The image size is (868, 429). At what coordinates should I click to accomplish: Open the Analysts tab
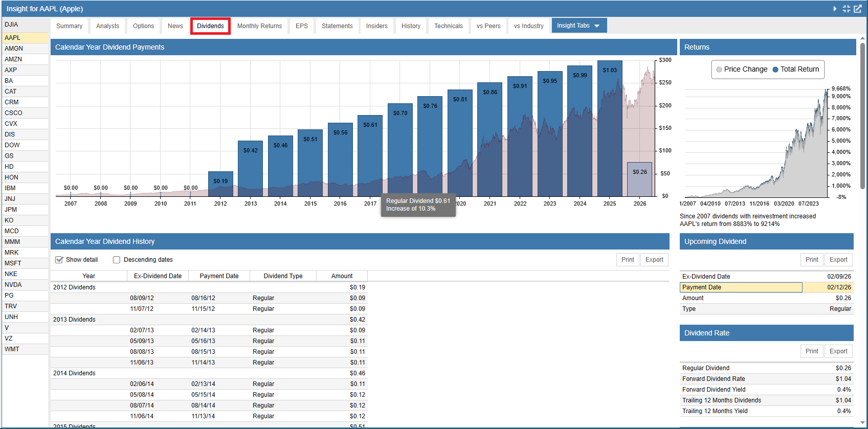click(107, 26)
